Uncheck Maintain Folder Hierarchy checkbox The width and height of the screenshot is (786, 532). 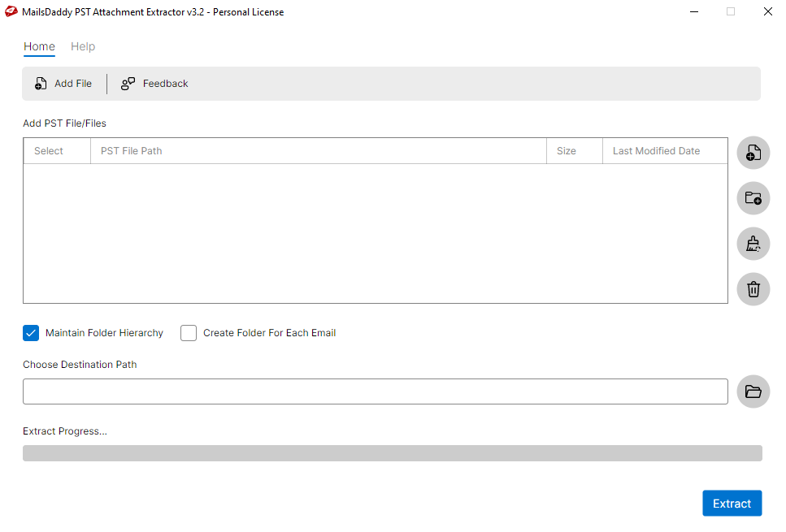(31, 333)
